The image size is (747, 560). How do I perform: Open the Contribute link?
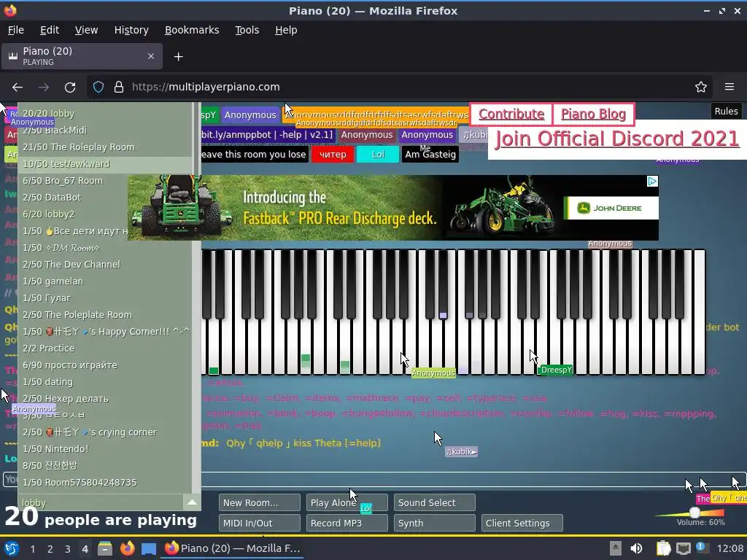(x=511, y=114)
